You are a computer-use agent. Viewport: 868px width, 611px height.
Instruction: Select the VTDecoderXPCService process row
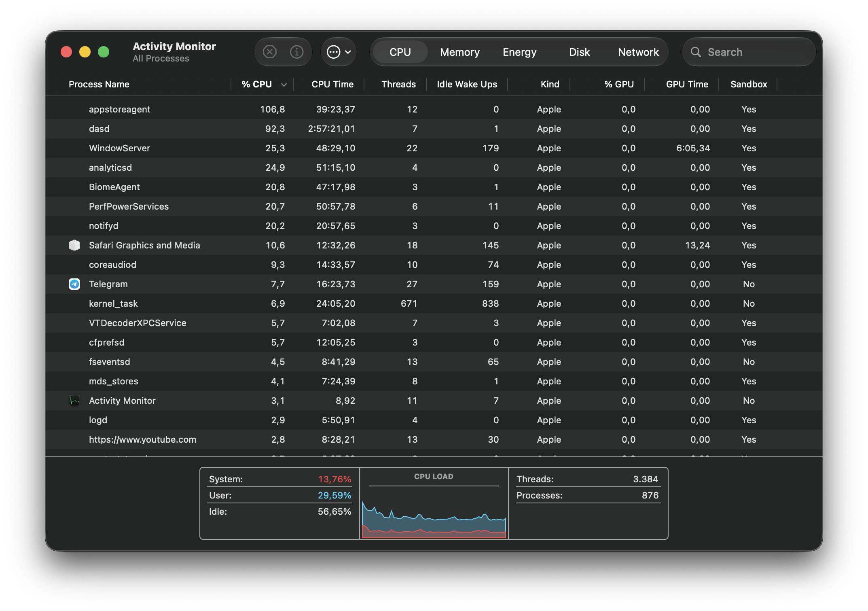[x=434, y=323]
